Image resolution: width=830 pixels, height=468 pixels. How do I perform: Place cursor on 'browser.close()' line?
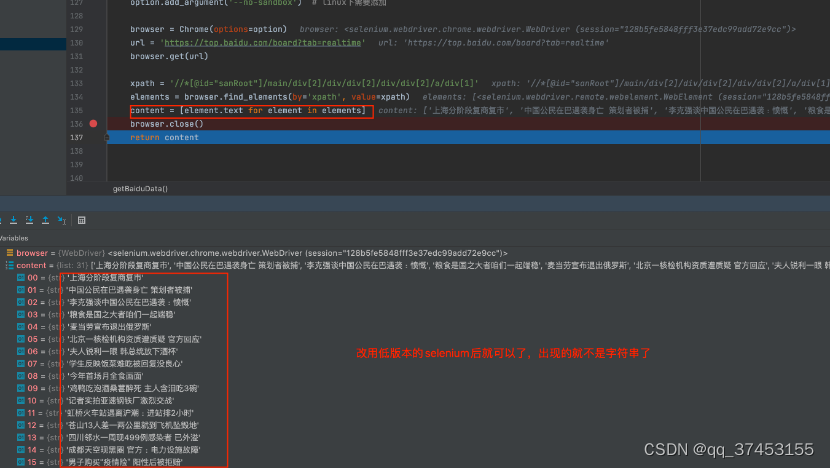click(167, 124)
